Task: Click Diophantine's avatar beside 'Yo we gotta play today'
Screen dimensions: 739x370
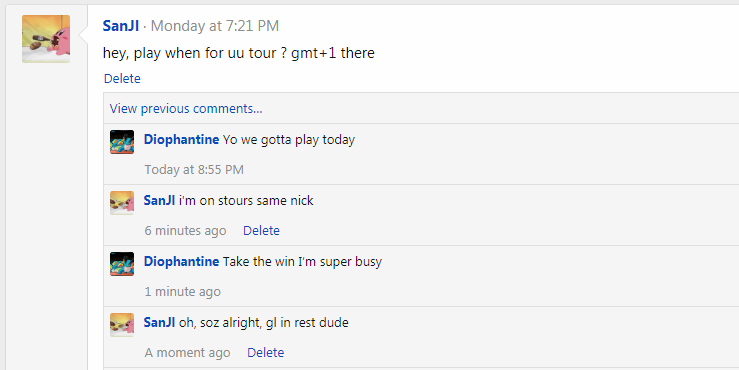Action: pos(122,142)
